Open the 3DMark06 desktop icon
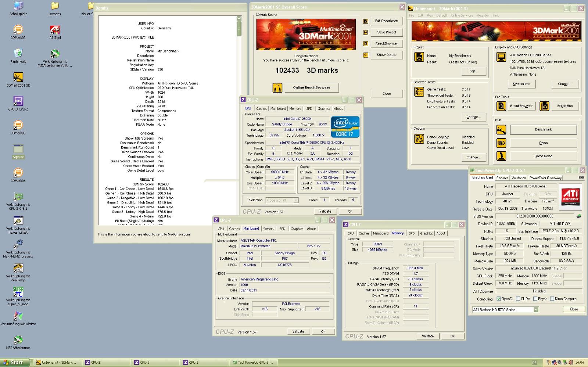The width and height of the screenshot is (588, 367). pos(18,173)
